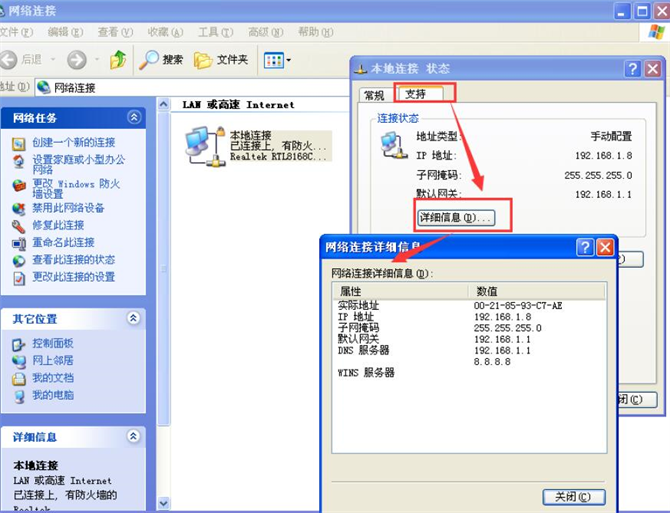
Task: Click the Network Neighborhood icon in sidebar
Action: point(18,362)
